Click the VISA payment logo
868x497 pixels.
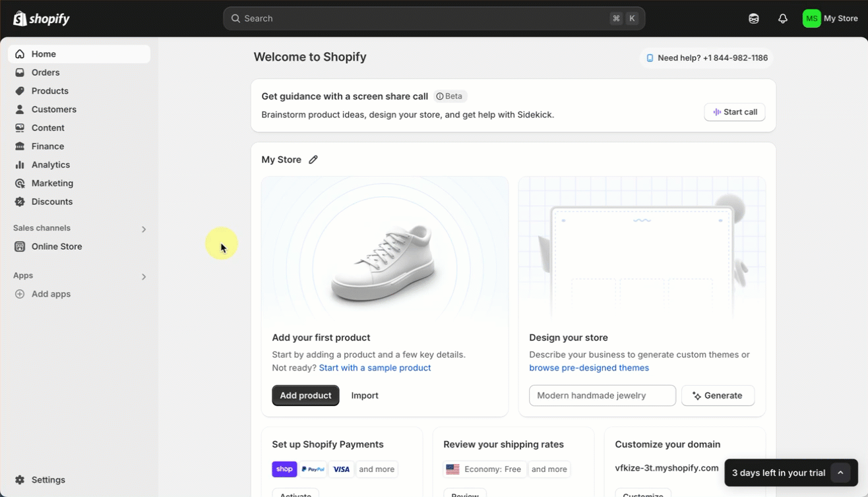(341, 469)
